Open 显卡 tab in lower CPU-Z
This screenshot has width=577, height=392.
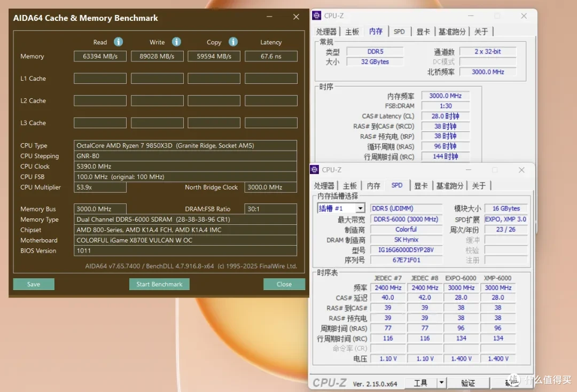421,186
